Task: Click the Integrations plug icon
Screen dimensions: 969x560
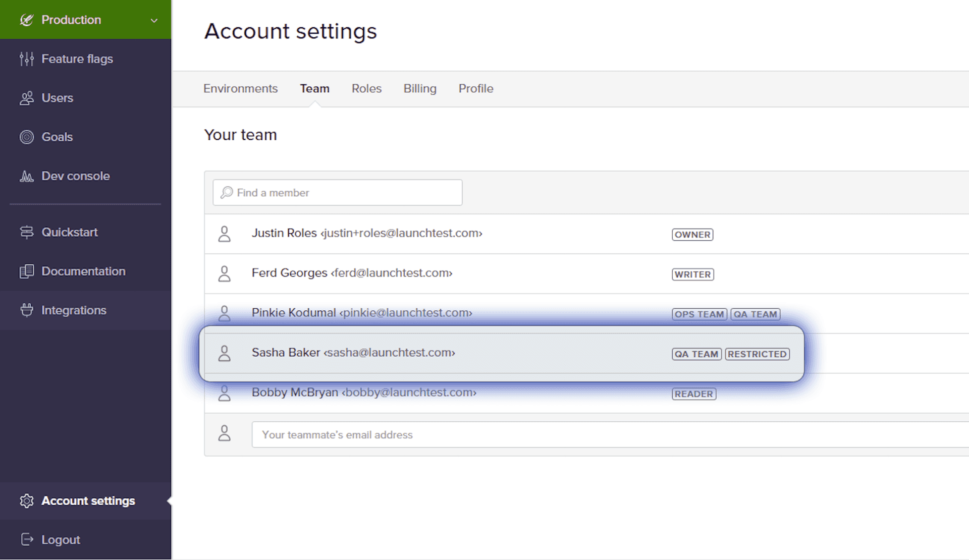Action: click(x=26, y=310)
